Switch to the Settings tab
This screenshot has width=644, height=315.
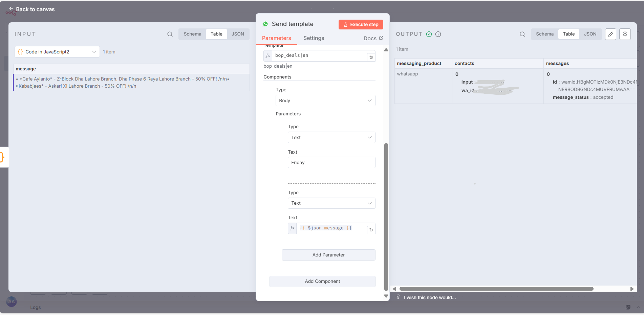[x=314, y=38]
